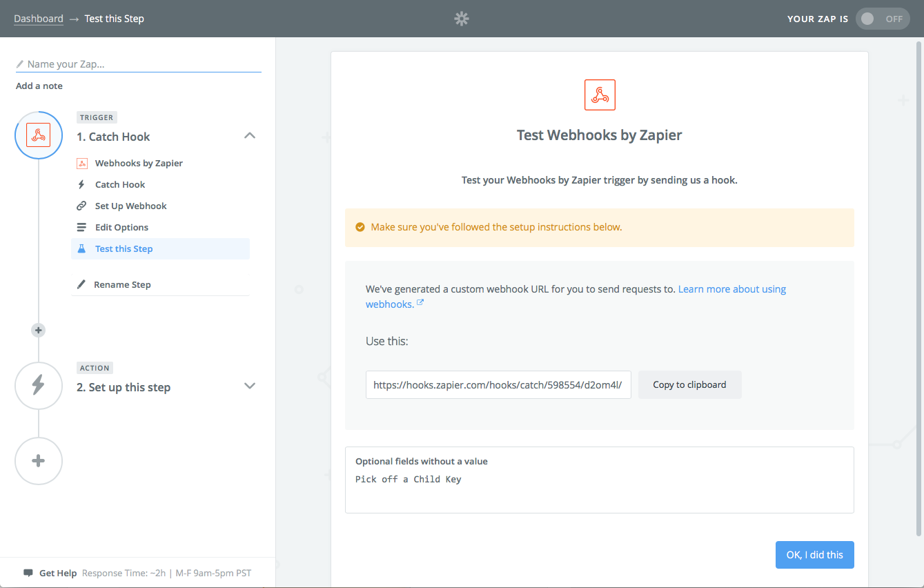This screenshot has height=588, width=924.
Task: Open the Set Up Webhook step
Action: click(x=131, y=206)
